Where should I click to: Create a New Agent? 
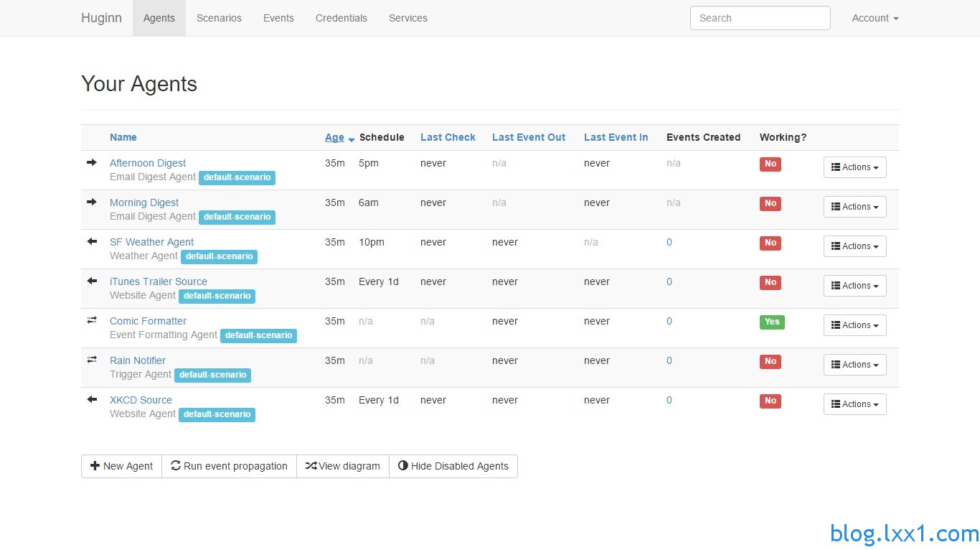tap(121, 466)
